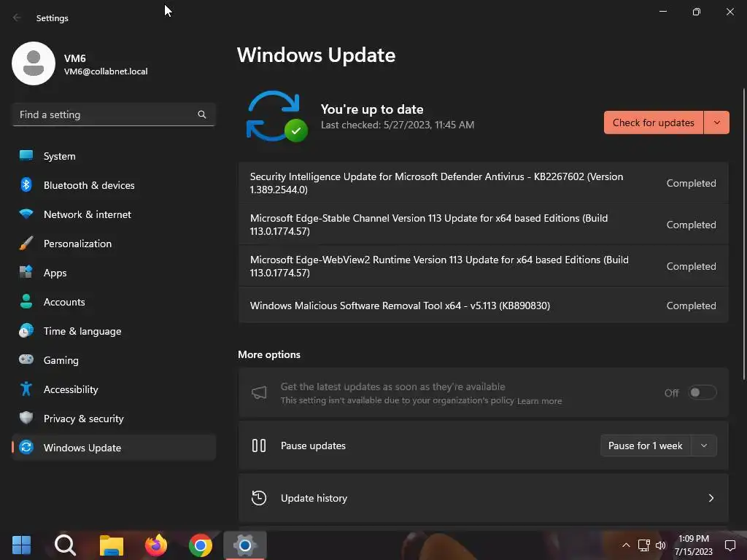Select the Personalization category

tap(114, 244)
